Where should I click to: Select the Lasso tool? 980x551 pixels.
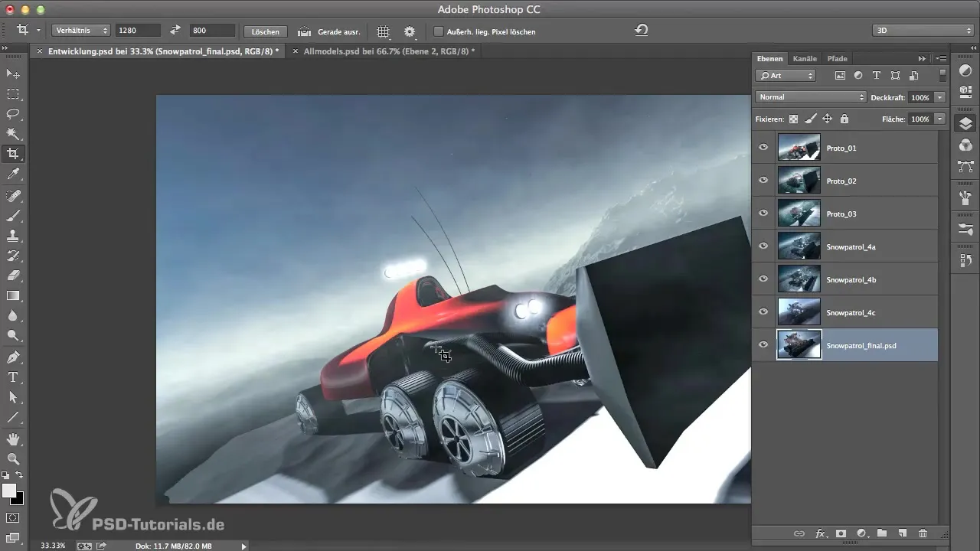pos(13,113)
